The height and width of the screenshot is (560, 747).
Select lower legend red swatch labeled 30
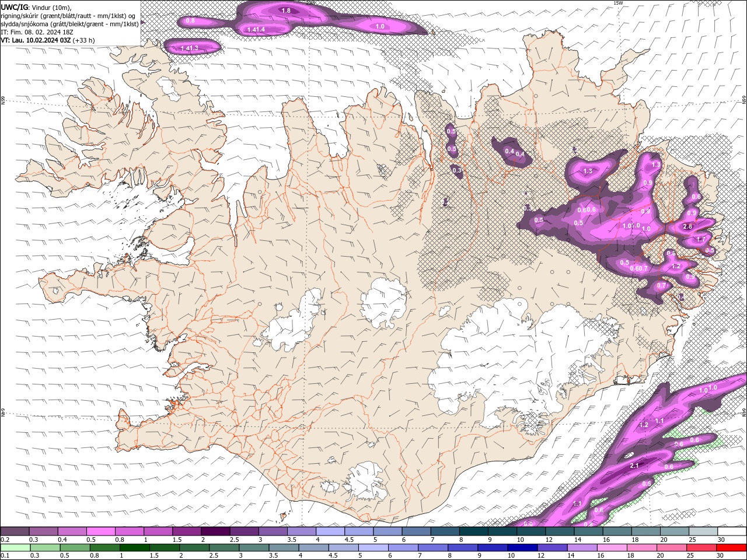731,548
